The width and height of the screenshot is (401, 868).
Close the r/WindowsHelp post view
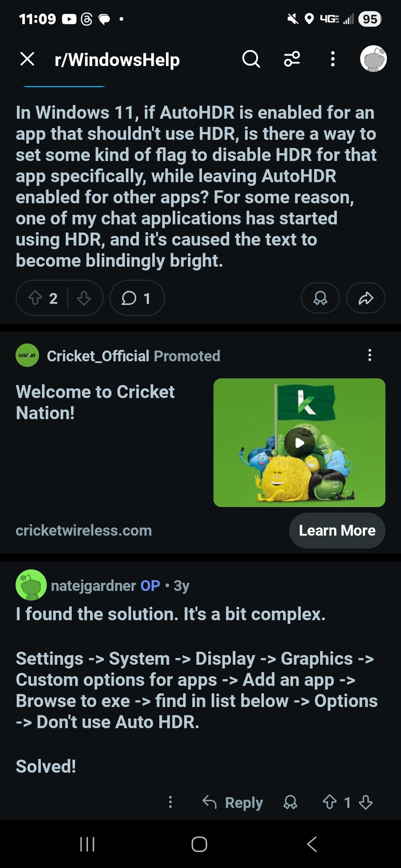click(x=27, y=59)
